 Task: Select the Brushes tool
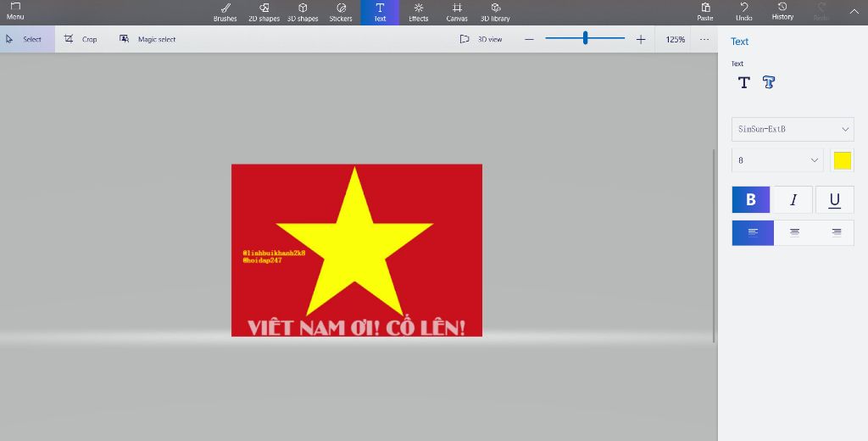tap(225, 12)
